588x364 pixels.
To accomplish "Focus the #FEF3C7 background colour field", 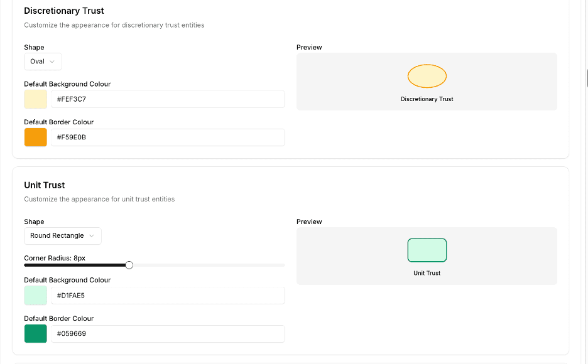I will tap(168, 99).
